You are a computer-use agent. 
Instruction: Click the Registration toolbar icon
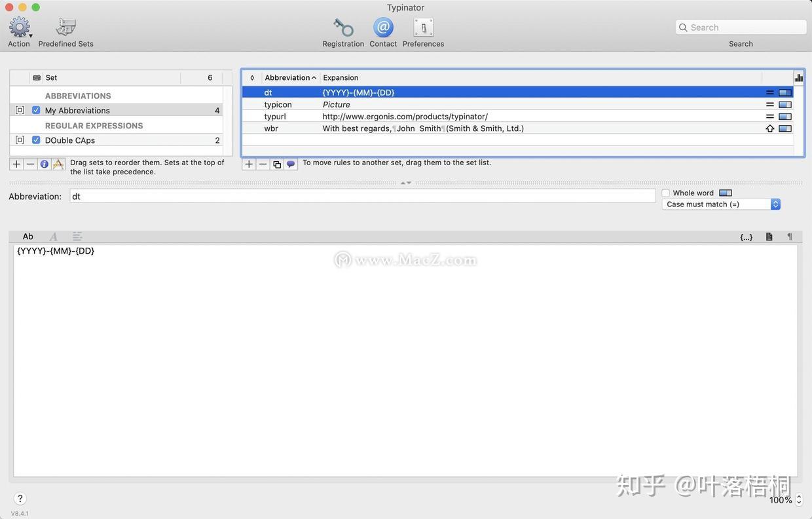point(342,27)
